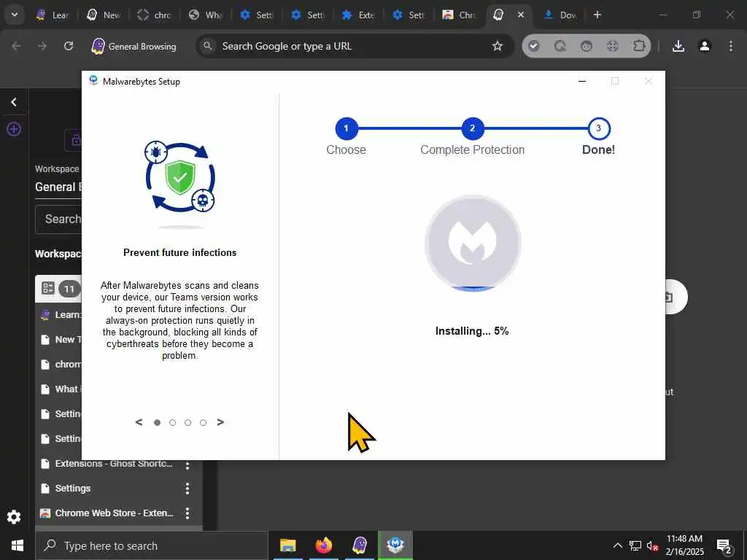Click step 2 'Complete Protection' circle

pyautogui.click(x=472, y=128)
